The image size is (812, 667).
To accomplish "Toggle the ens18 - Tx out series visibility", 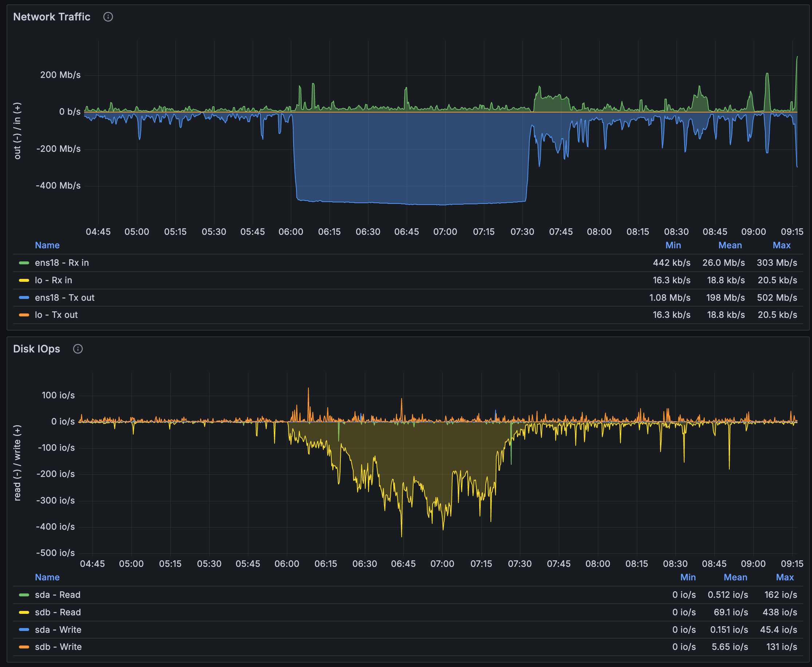I will [x=64, y=298].
